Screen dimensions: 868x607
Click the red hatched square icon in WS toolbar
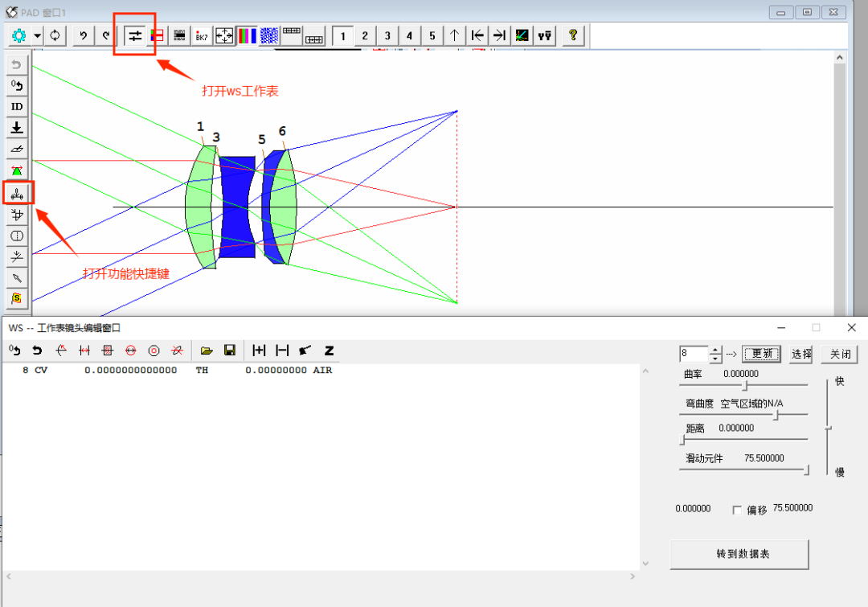point(108,351)
